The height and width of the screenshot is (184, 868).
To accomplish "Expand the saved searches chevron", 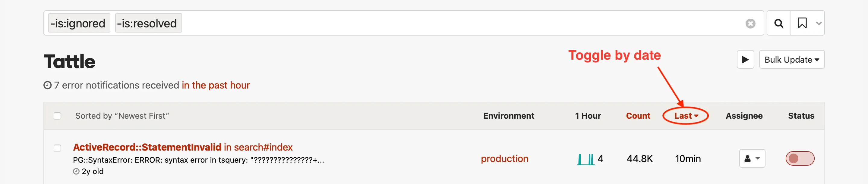I will 819,23.
